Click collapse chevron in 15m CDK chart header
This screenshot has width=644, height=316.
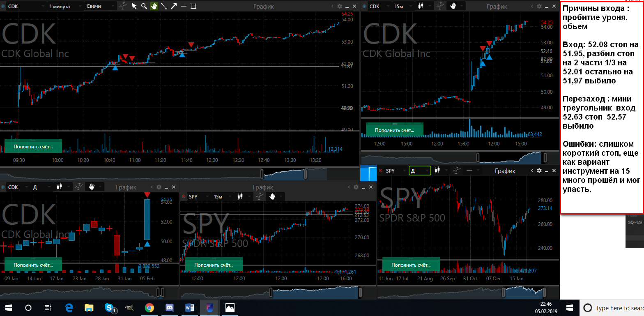click(x=532, y=6)
